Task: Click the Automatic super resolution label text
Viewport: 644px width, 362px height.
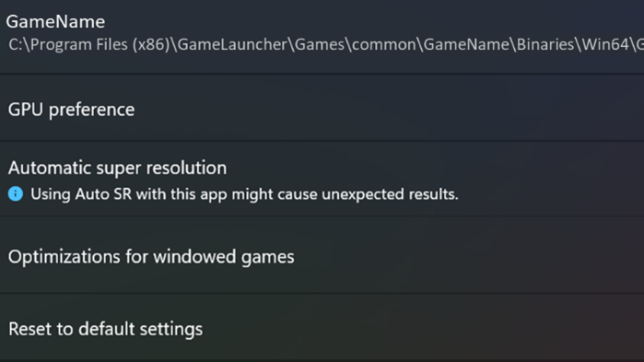Action: 117,168
